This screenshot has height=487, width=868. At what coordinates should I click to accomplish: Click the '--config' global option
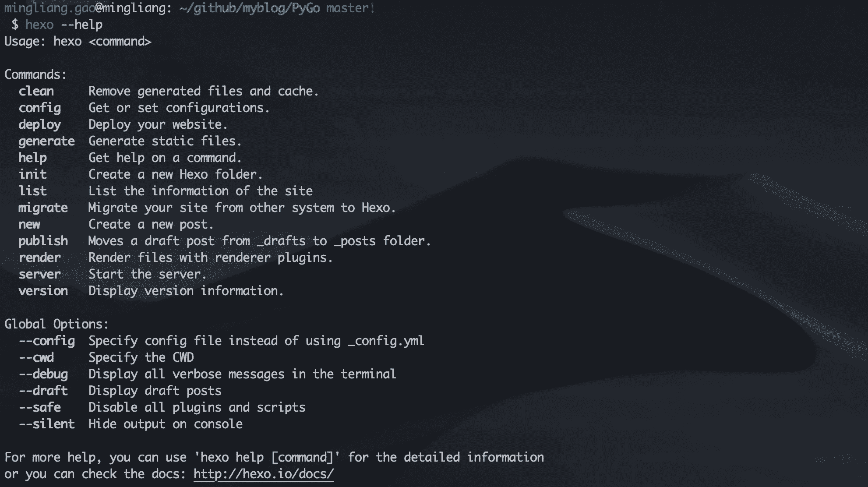tap(46, 341)
